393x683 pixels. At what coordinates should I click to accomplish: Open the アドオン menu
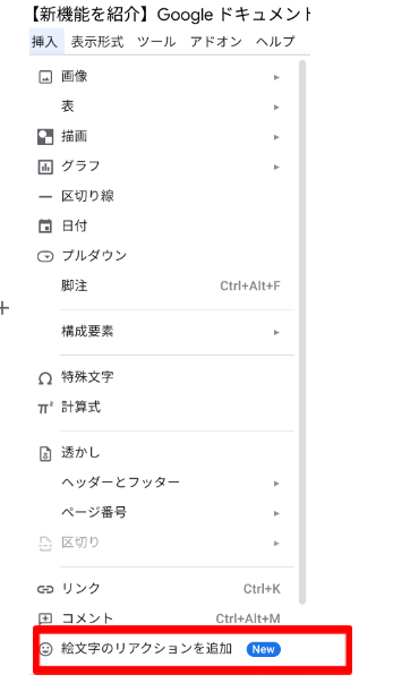216,42
